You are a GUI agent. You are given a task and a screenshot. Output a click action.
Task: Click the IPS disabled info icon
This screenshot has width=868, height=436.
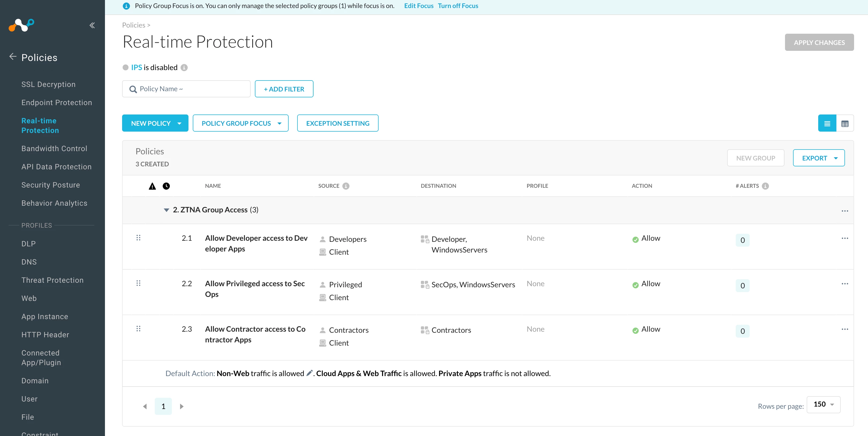click(184, 68)
